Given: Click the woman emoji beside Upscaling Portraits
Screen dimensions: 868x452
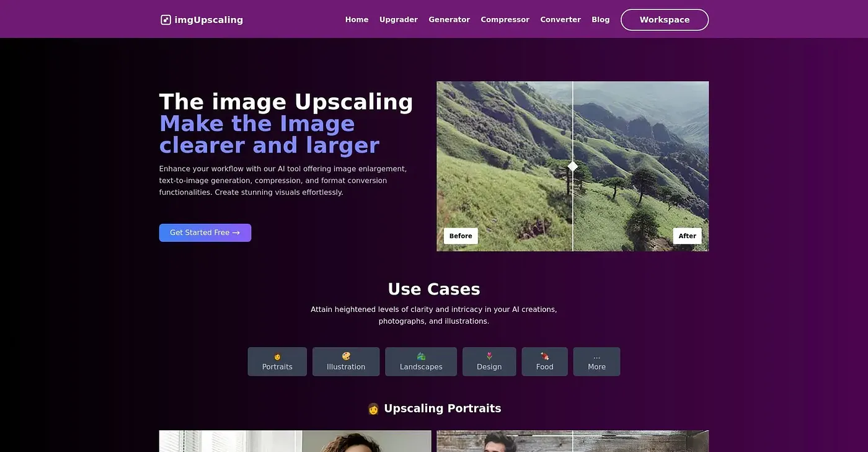Looking at the screenshot, I should tap(373, 409).
